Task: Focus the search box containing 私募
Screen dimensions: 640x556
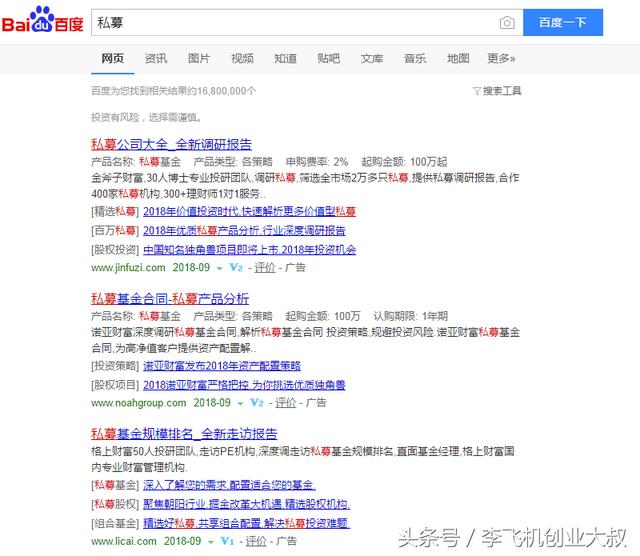Action: click(x=294, y=22)
